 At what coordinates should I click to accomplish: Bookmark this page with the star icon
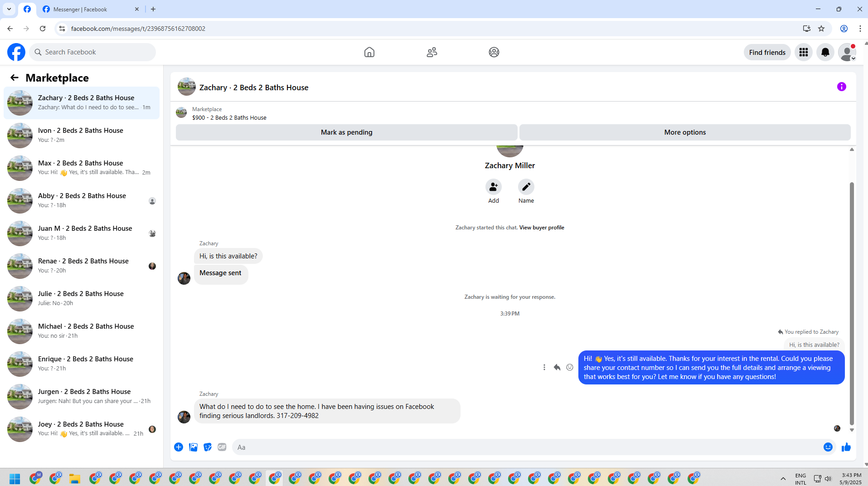(x=821, y=29)
